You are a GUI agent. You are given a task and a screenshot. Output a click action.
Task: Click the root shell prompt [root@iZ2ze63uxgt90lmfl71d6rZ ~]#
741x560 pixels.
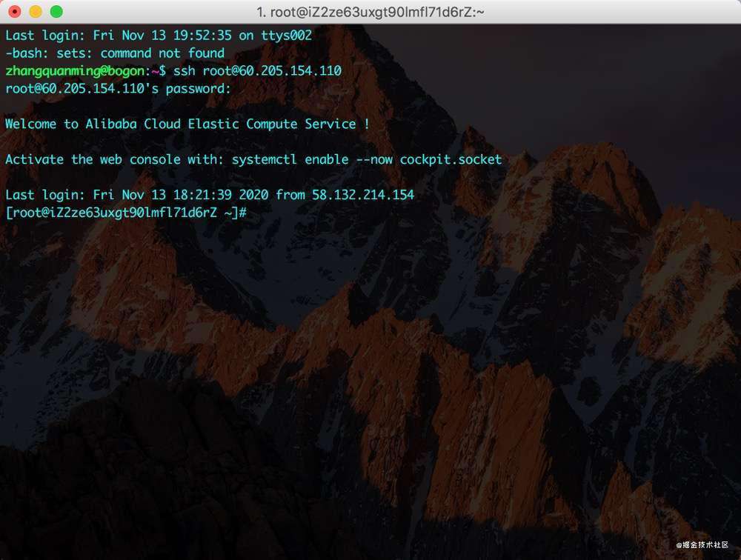[126, 213]
